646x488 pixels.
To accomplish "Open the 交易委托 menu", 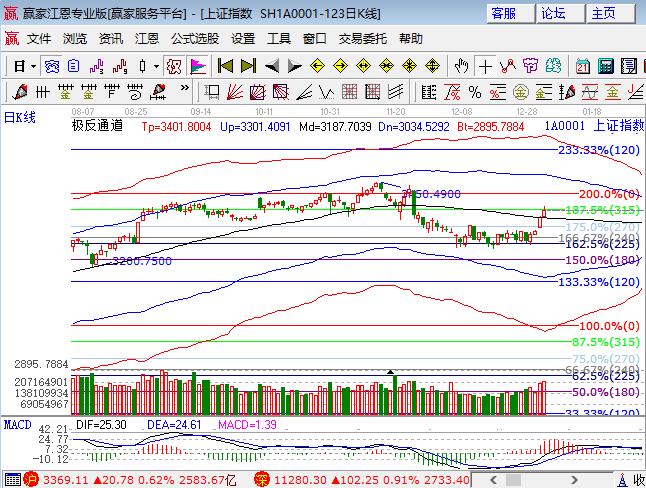I will click(x=361, y=39).
